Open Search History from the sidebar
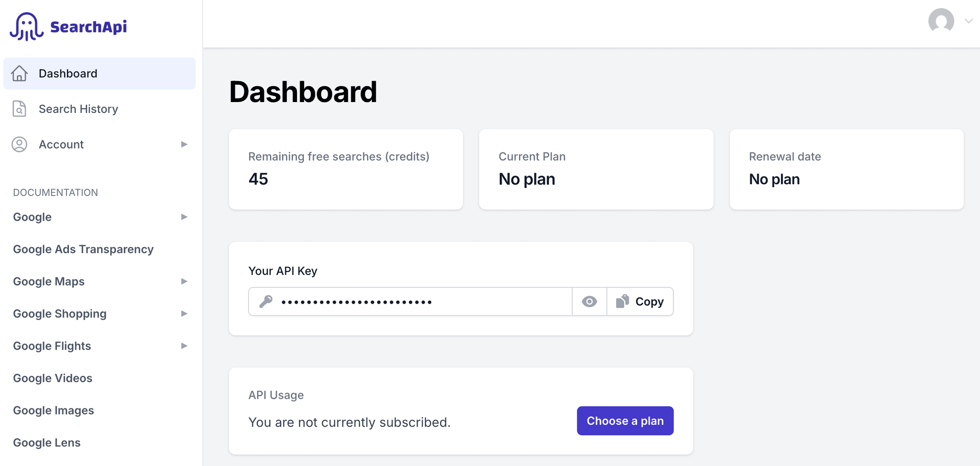Image resolution: width=980 pixels, height=466 pixels. pos(78,109)
